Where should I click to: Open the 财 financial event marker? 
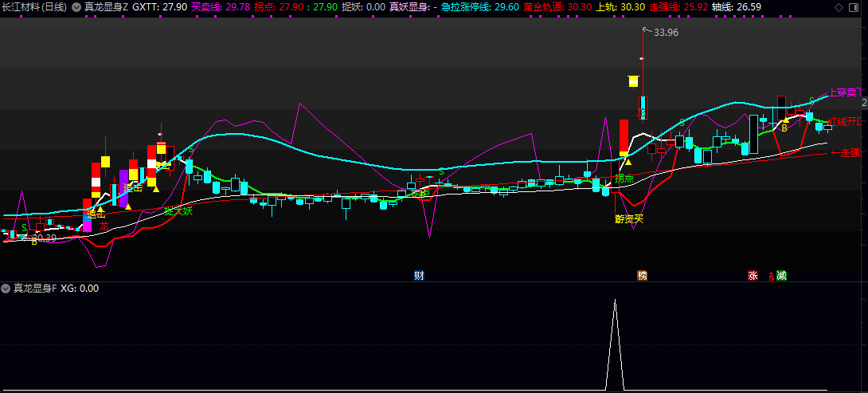419,276
